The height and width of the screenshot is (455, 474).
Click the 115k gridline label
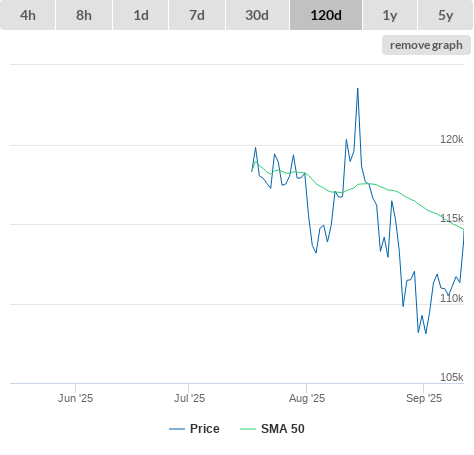(452, 218)
